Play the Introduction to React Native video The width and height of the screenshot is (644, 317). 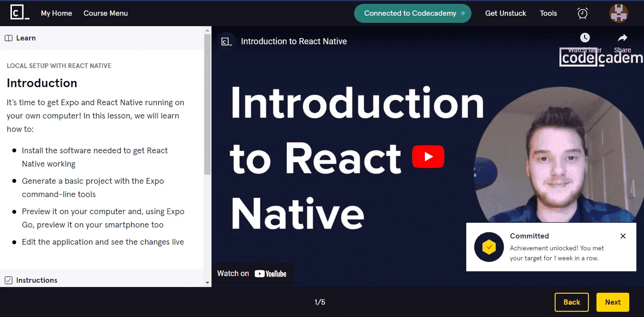[428, 156]
